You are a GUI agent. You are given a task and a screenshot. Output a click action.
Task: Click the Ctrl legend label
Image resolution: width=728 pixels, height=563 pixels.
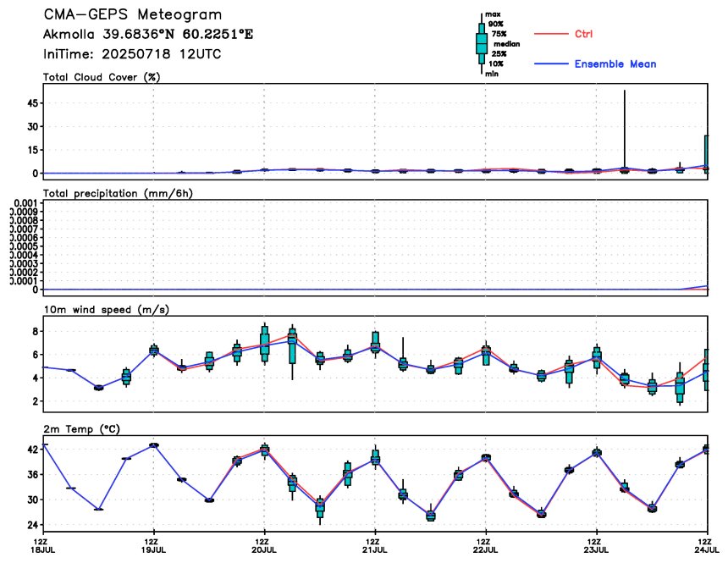(583, 34)
